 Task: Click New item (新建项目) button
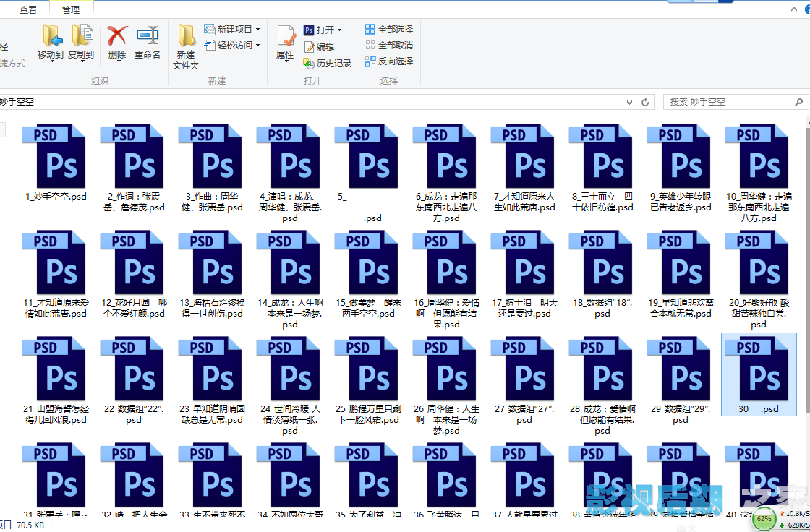pos(231,29)
